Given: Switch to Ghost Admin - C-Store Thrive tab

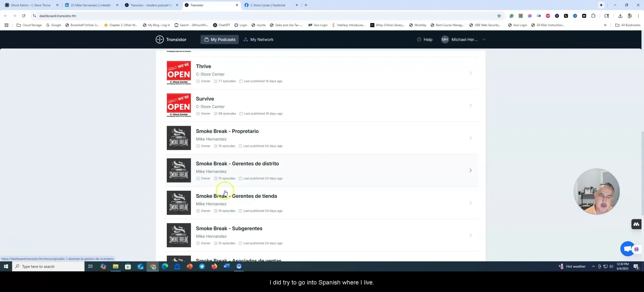Looking at the screenshot, I should (32, 5).
